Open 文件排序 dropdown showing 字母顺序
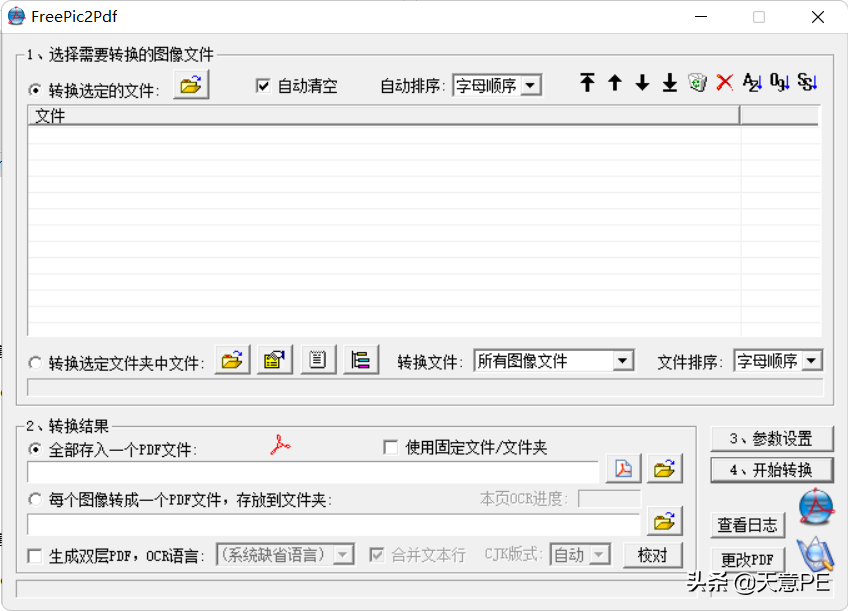Viewport: 848px width, 611px height. click(x=778, y=360)
